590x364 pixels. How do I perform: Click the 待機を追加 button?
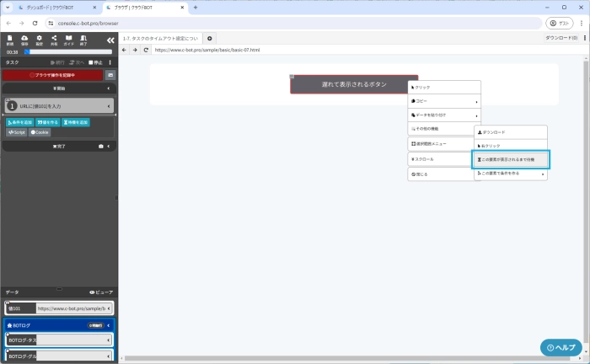76,122
